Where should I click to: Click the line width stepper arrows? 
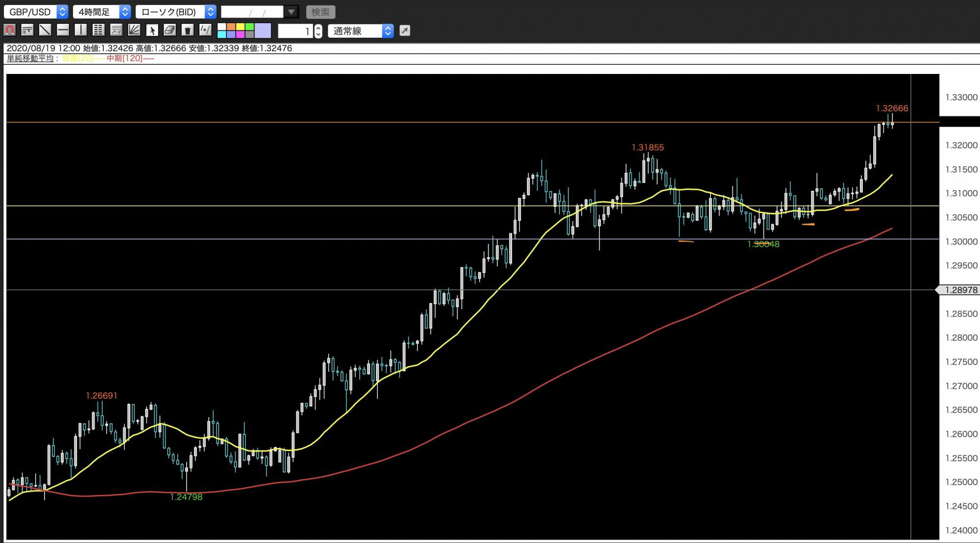[x=318, y=31]
